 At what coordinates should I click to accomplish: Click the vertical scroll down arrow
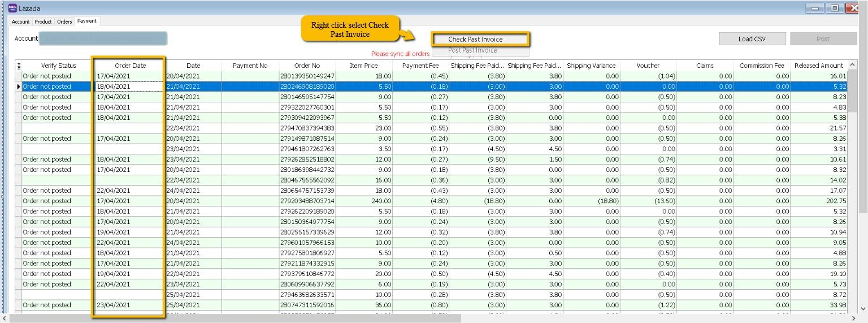(x=862, y=308)
